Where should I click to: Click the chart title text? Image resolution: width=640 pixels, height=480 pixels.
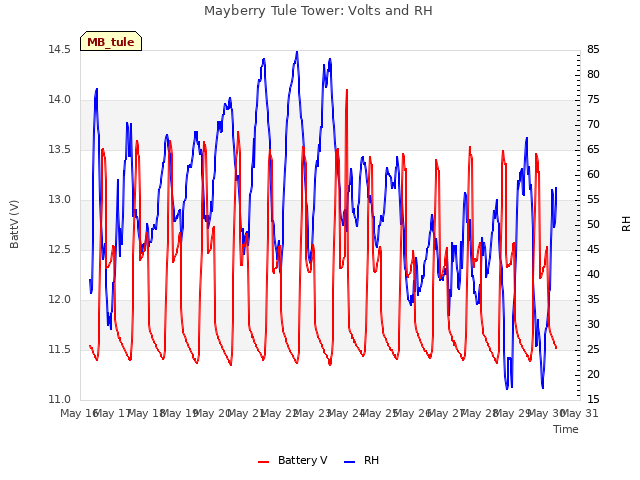click(x=318, y=11)
